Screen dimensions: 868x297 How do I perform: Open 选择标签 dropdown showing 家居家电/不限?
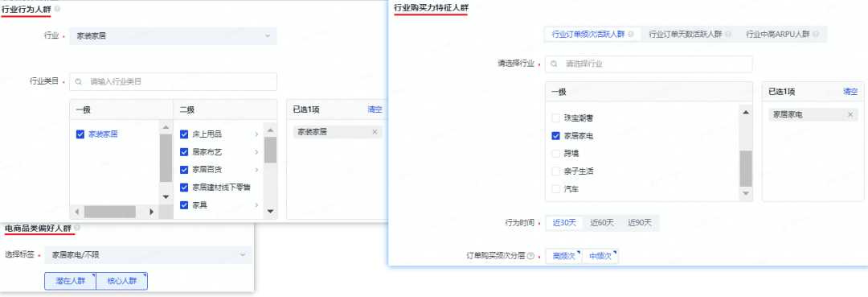pos(148,255)
